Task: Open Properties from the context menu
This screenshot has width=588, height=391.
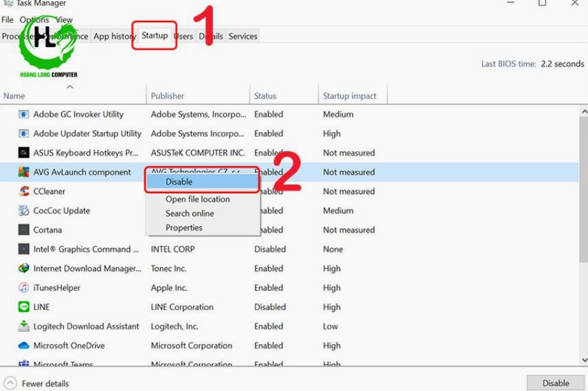Action: point(184,228)
